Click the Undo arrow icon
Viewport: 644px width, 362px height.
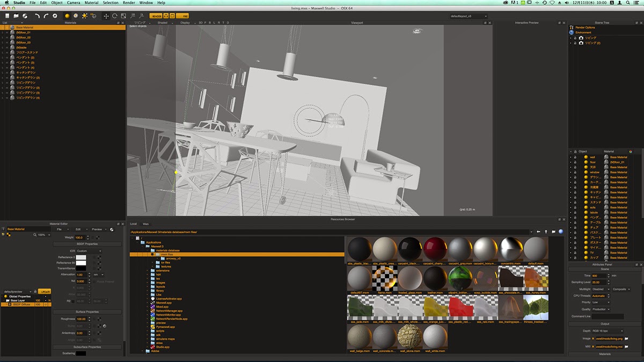37,16
